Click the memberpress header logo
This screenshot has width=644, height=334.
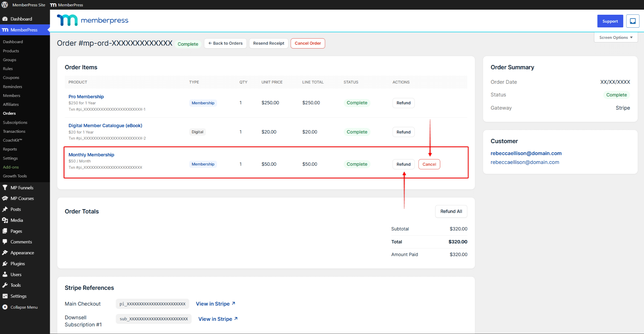pos(93,20)
